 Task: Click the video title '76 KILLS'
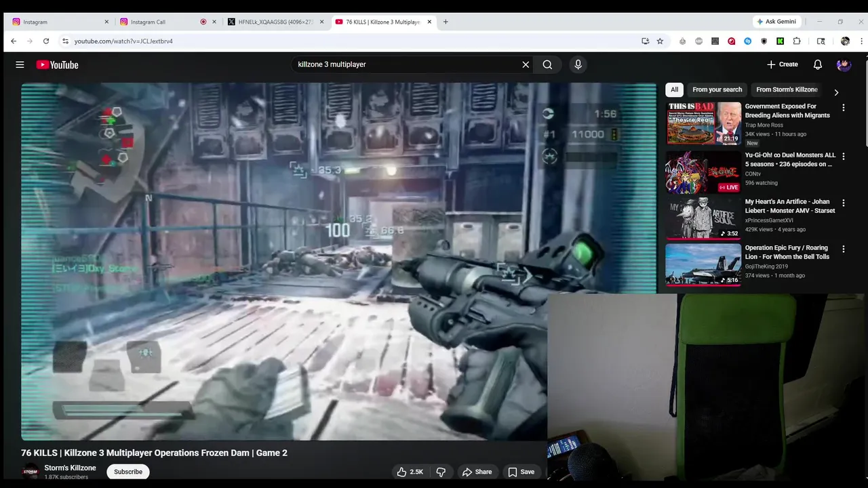tap(154, 453)
